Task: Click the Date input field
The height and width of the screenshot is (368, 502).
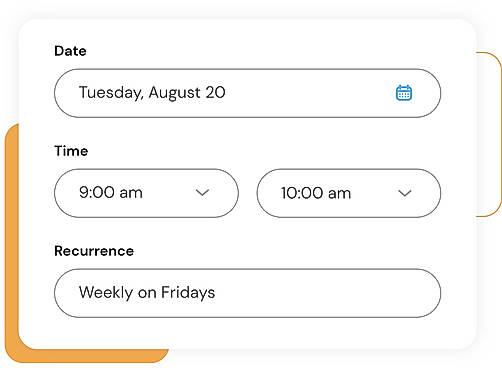Action: 247,93
